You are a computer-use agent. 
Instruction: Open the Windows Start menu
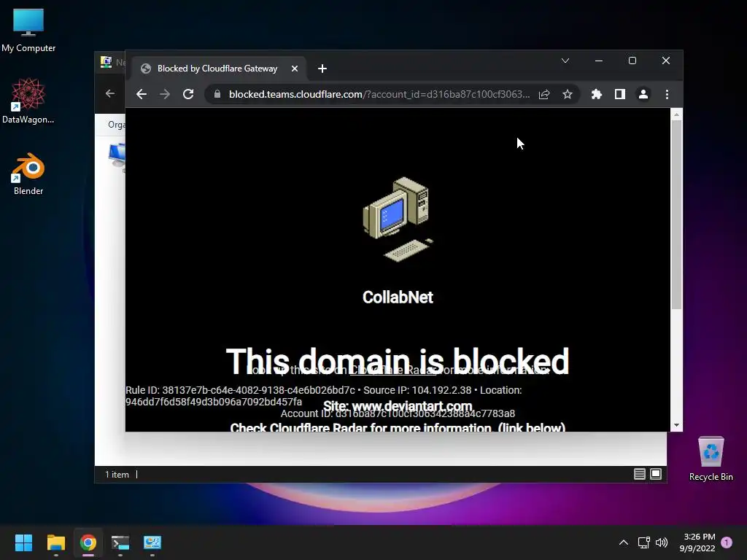(24, 542)
